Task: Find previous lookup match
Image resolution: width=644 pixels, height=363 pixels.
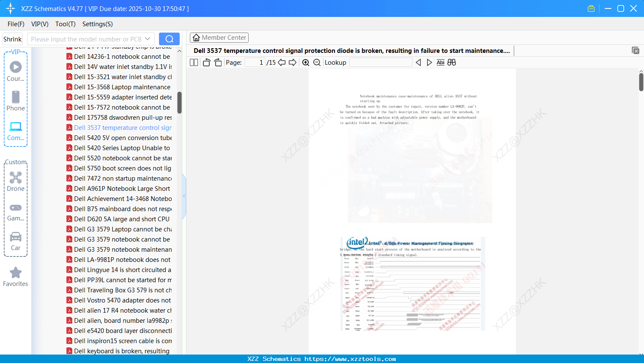Action: [x=418, y=63]
